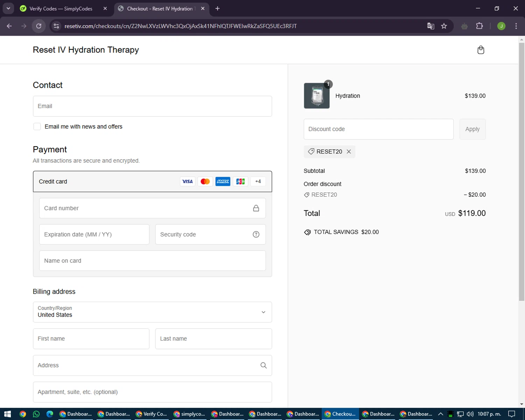Viewport: 525px width, 420px height.
Task: Open the browser Extensions puzzle icon
Action: click(x=479, y=26)
